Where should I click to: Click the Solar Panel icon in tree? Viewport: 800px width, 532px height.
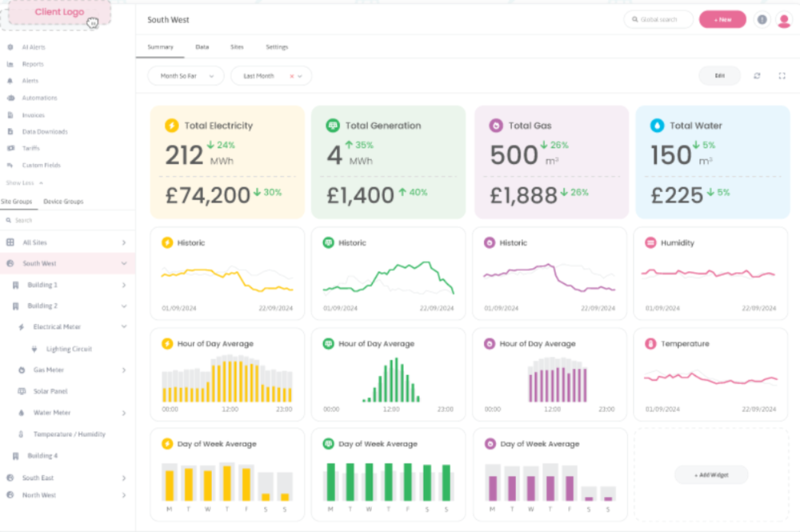22,391
